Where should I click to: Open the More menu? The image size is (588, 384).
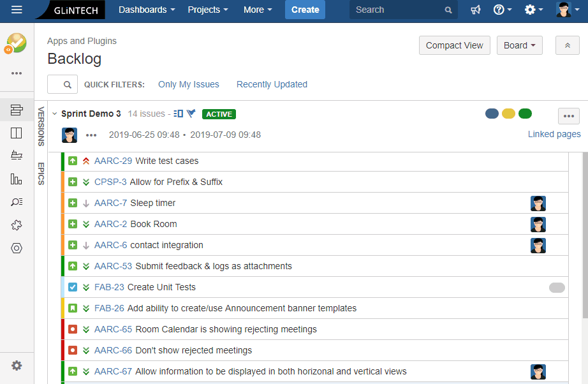pyautogui.click(x=258, y=10)
